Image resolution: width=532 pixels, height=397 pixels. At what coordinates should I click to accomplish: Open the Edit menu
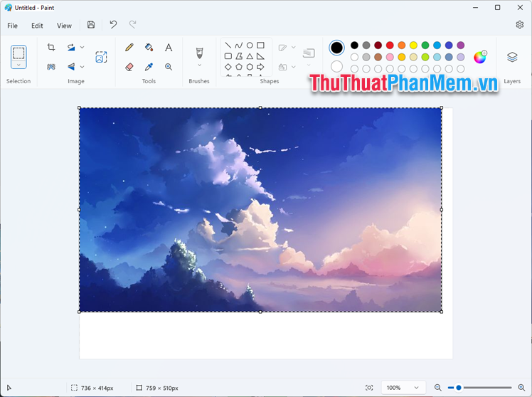pos(37,26)
